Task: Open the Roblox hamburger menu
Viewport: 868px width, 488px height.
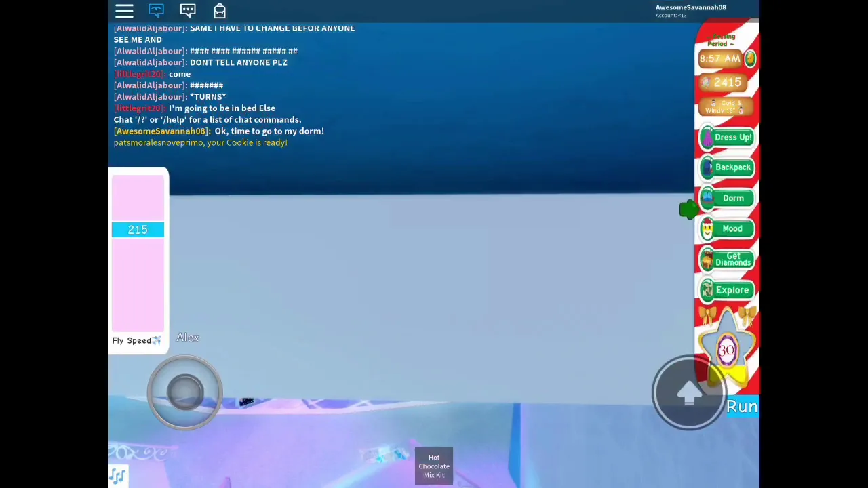Action: click(x=124, y=11)
